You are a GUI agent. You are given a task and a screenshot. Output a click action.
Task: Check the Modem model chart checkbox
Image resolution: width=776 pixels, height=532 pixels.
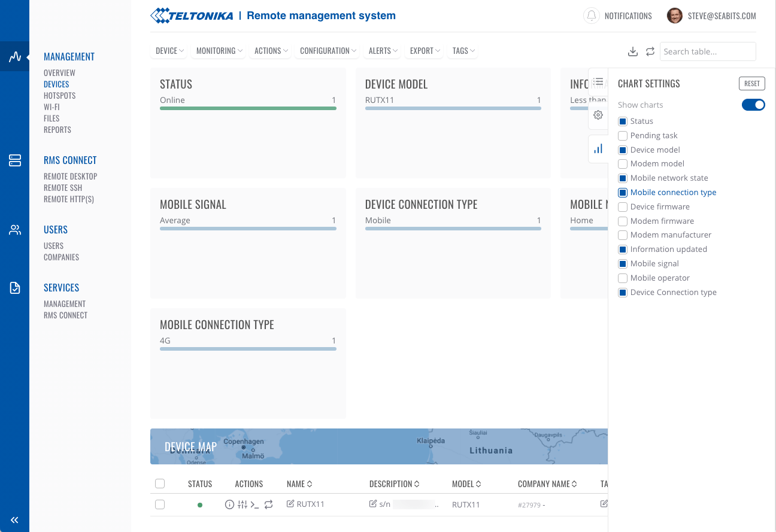click(623, 163)
